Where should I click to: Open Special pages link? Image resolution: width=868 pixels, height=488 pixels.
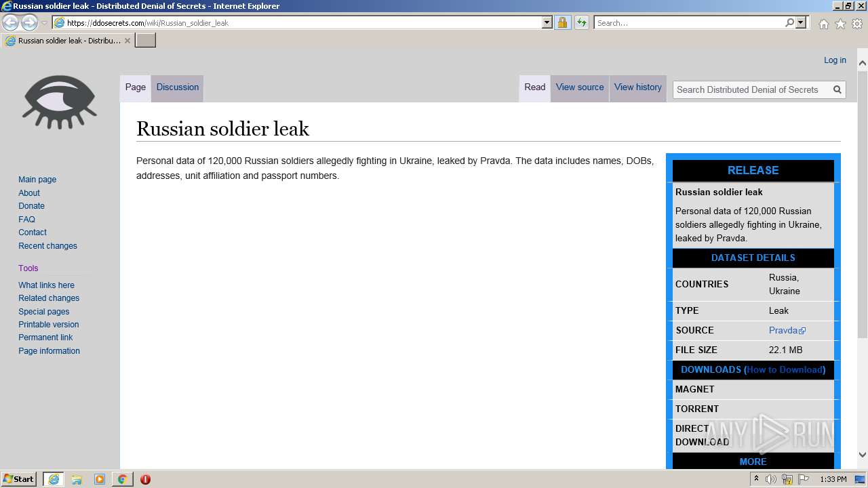[x=44, y=312]
